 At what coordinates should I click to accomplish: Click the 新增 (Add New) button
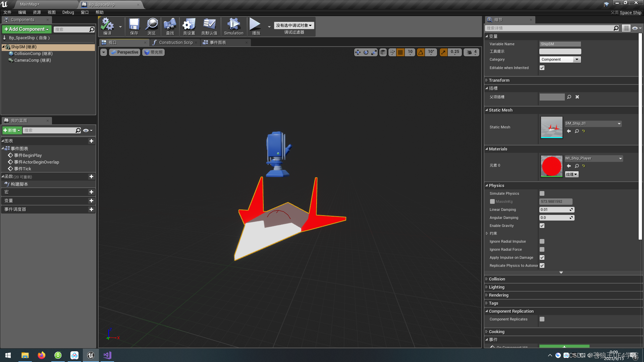[x=12, y=130]
